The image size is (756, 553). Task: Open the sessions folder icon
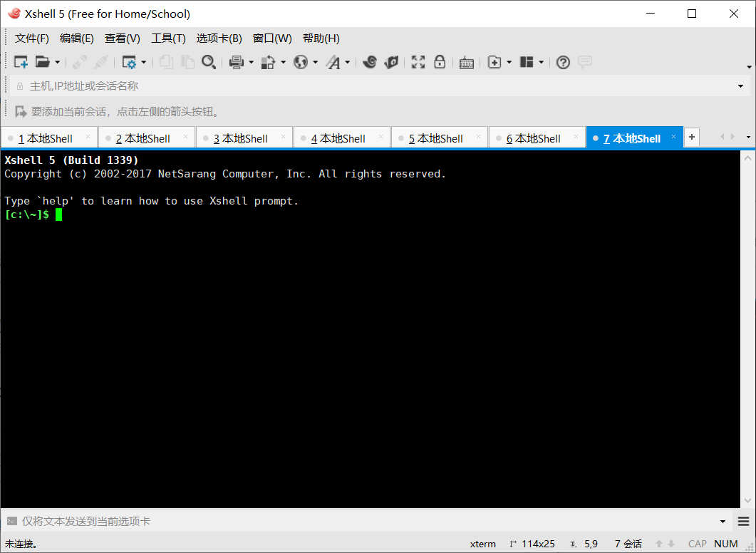[x=43, y=62]
